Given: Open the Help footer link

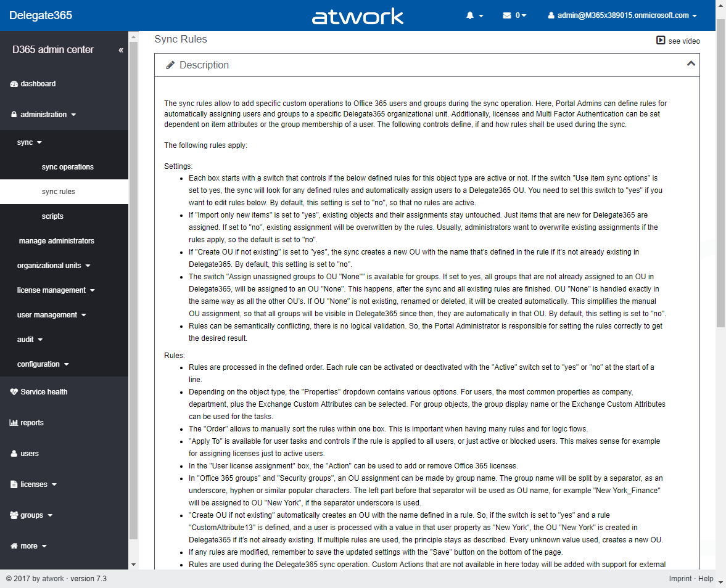Looking at the screenshot, I should coord(706,578).
